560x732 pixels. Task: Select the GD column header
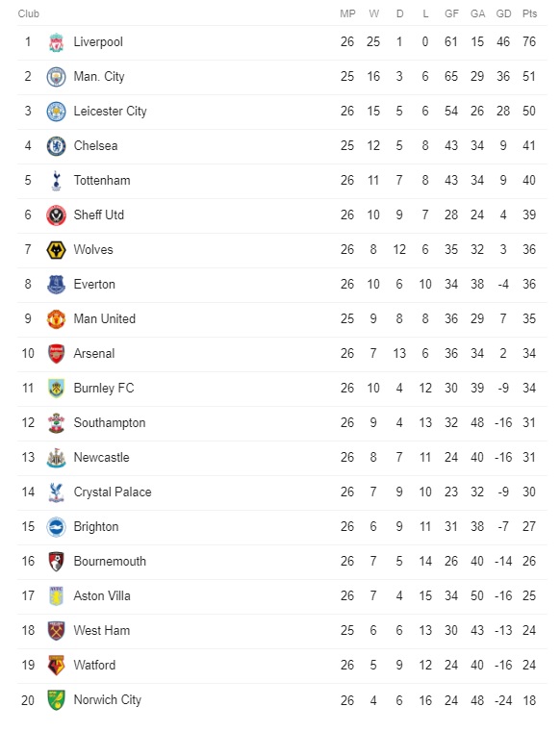(x=503, y=13)
